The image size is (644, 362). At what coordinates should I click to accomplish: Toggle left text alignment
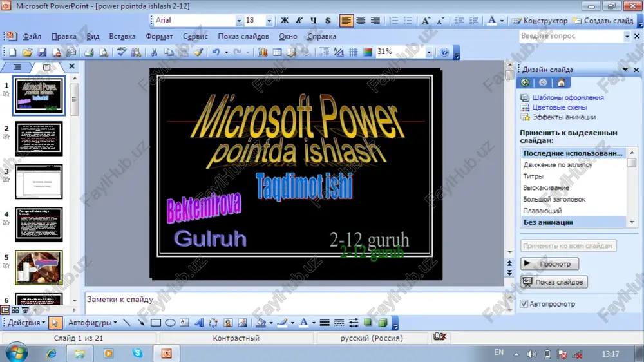click(346, 20)
